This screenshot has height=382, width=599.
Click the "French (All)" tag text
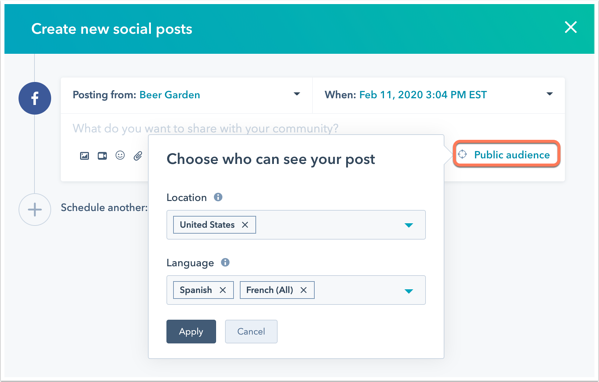[270, 290]
